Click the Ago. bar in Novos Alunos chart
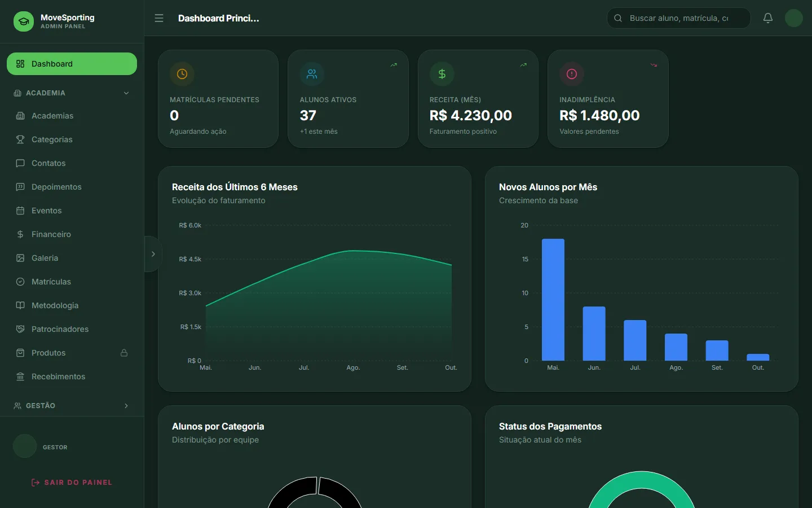The width and height of the screenshot is (812, 508). point(676,347)
